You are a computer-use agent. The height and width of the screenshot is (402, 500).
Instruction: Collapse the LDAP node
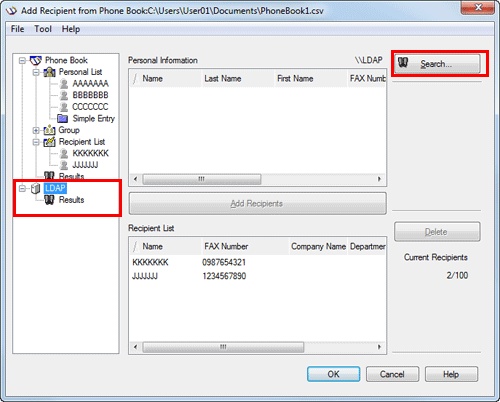22,188
